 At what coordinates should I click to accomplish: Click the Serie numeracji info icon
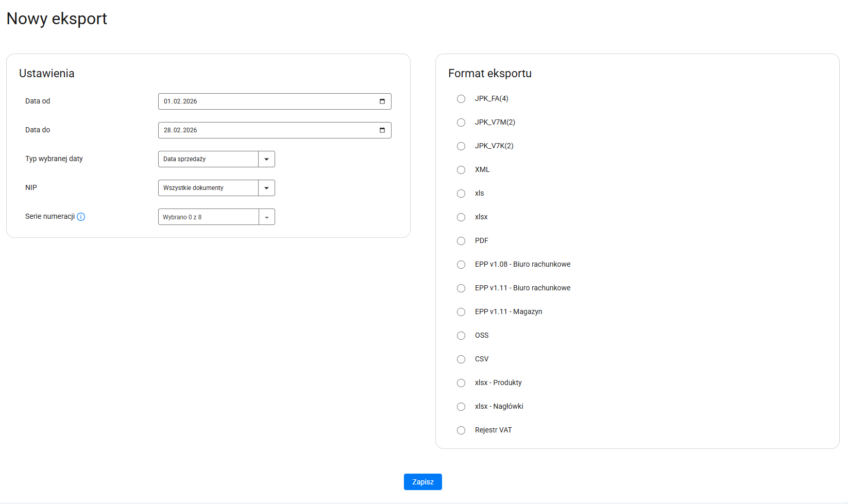click(81, 217)
